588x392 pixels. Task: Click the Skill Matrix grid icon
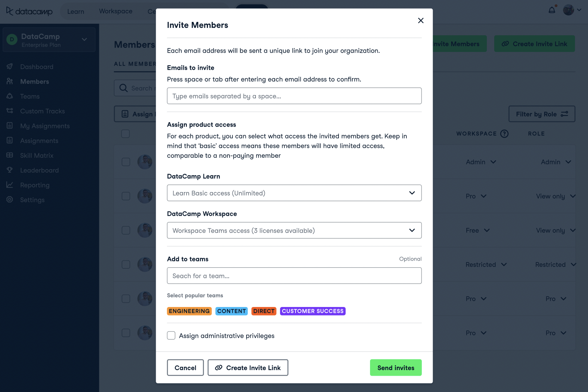pos(10,155)
